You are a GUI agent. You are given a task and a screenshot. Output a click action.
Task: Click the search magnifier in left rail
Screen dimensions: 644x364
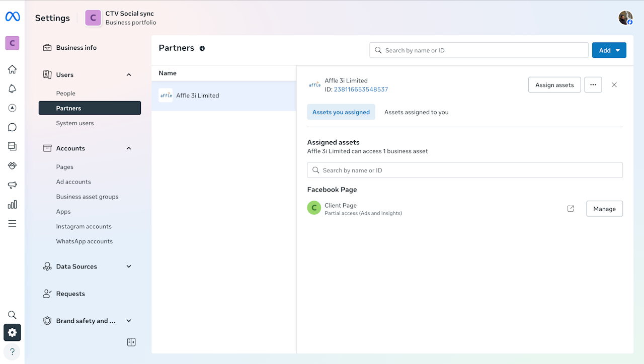pyautogui.click(x=12, y=315)
